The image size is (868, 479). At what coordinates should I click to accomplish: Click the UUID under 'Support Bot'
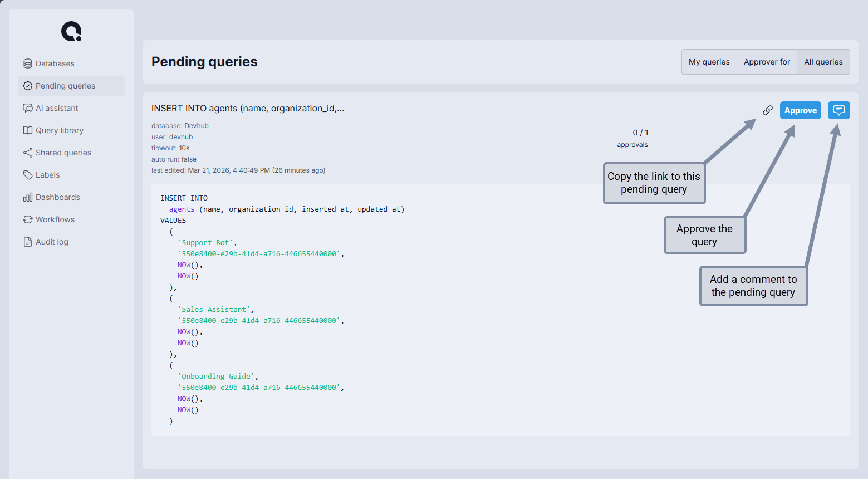[259, 254]
